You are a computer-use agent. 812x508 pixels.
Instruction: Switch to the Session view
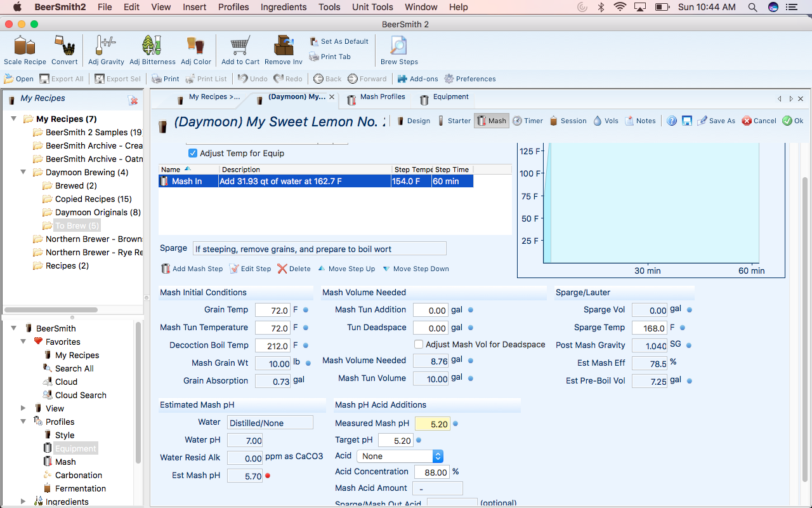pos(568,121)
